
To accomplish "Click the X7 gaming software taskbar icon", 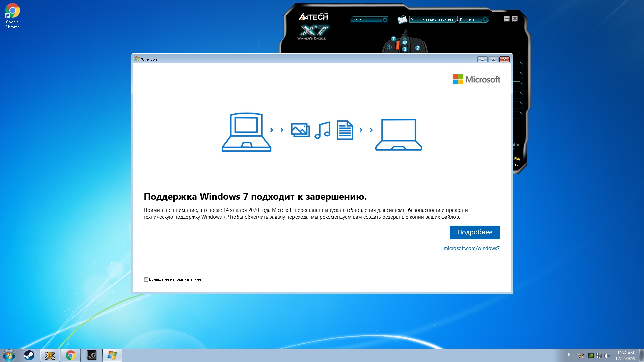I will 50,355.
